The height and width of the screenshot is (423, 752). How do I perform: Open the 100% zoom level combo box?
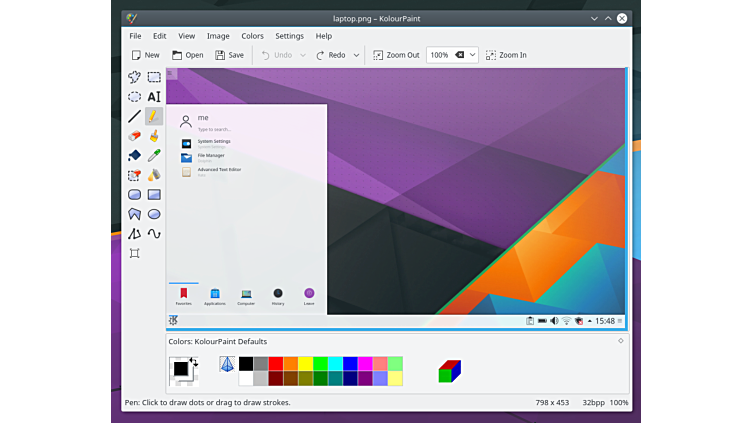coord(452,55)
